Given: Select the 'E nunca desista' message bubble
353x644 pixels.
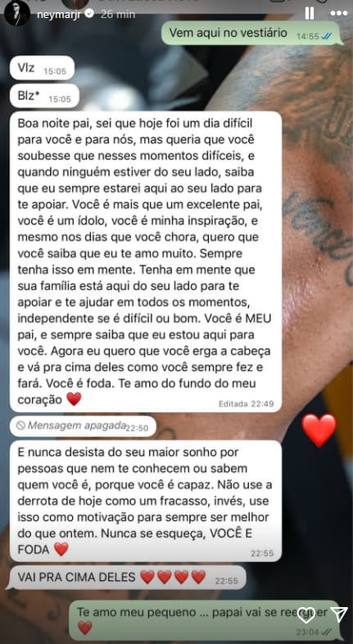Looking at the screenshot, I should (x=146, y=501).
